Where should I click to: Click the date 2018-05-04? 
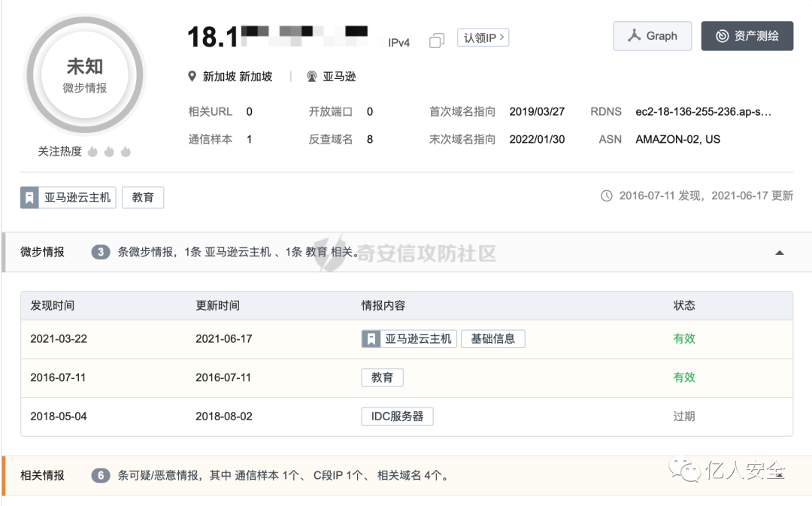click(59, 417)
